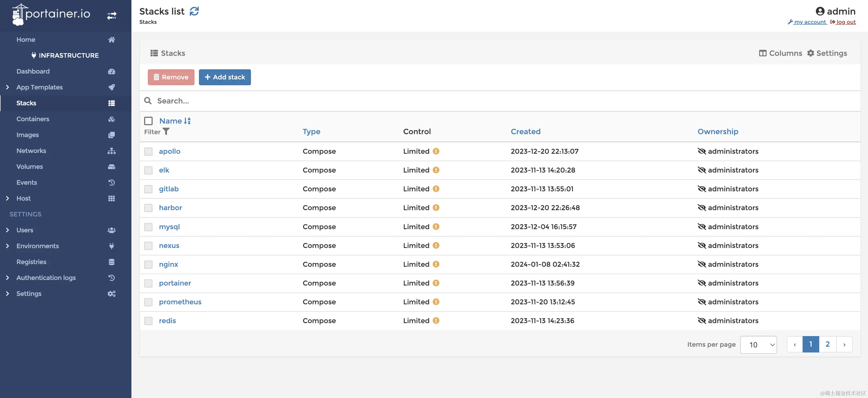
Task: Click the Images clone icon
Action: coord(112,135)
